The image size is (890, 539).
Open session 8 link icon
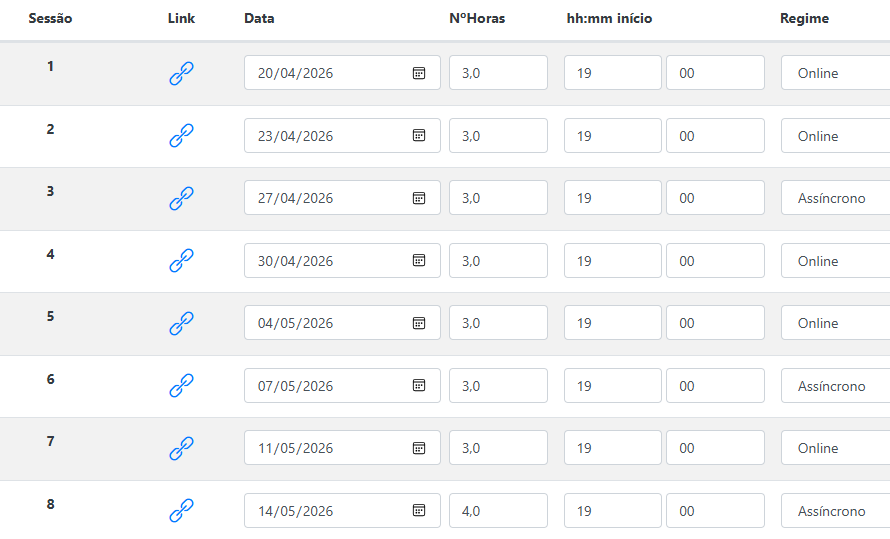click(181, 511)
